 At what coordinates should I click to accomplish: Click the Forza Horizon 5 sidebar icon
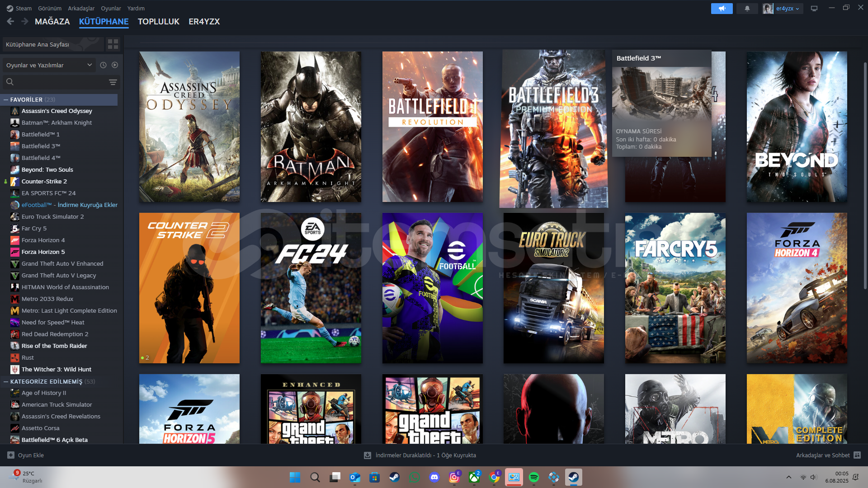tap(15, 252)
